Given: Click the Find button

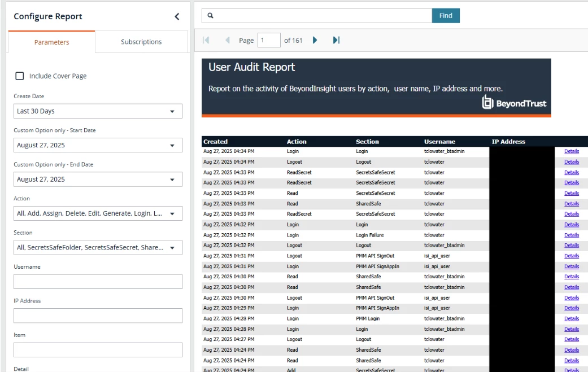Looking at the screenshot, I should tap(446, 16).
